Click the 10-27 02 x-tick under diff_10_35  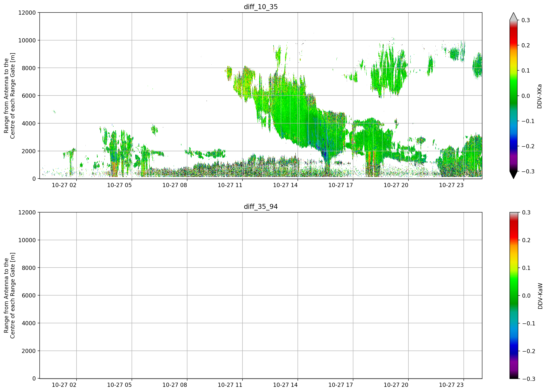(x=64, y=185)
